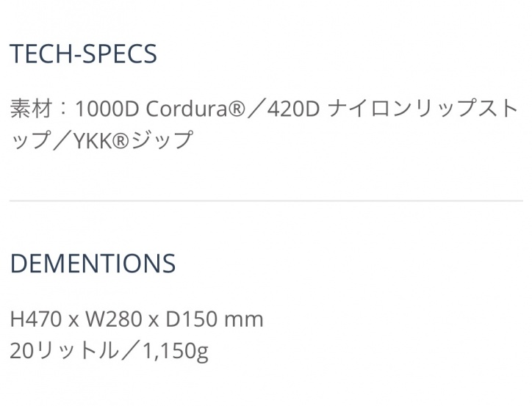Click the H470 height value
Screen dimensions: 532x406
[34, 320]
